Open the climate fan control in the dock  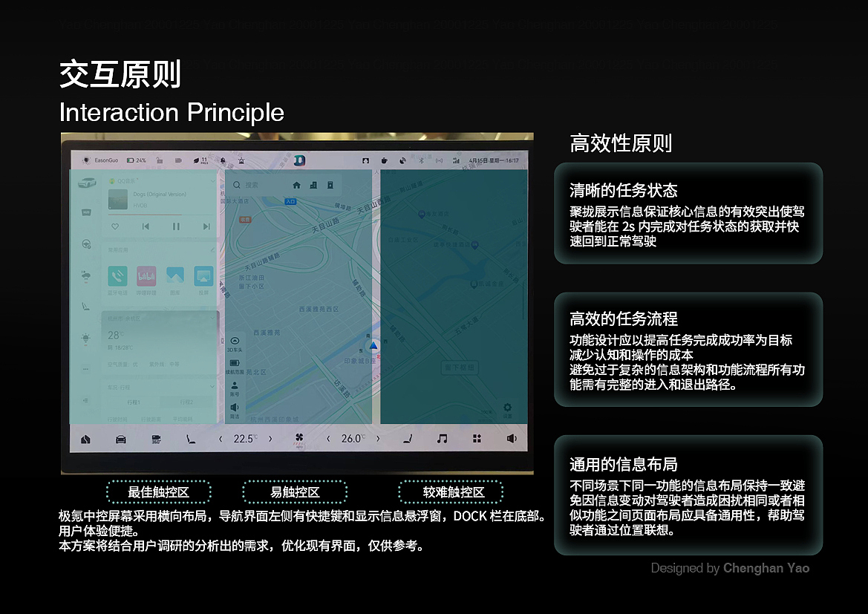[x=297, y=438]
